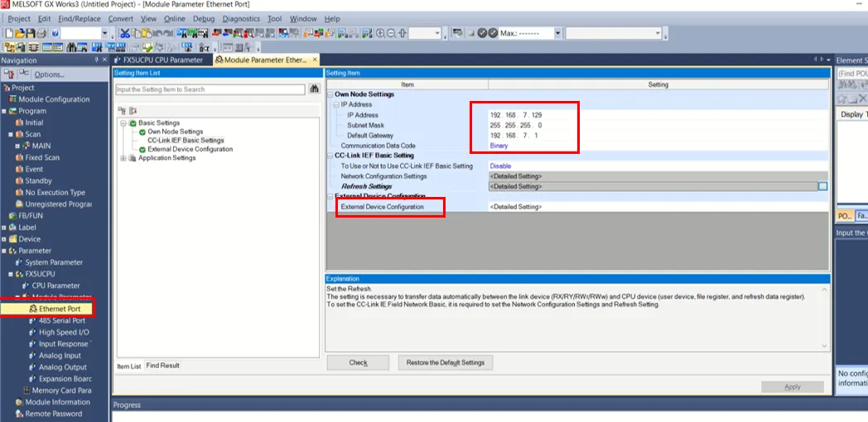Click the Options... button in Navigation
Viewport: 868px width, 422px height.
pos(49,74)
